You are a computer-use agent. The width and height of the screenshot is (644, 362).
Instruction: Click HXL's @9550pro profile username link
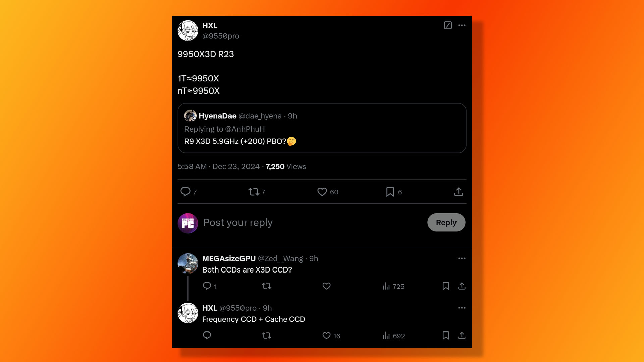coord(220,36)
